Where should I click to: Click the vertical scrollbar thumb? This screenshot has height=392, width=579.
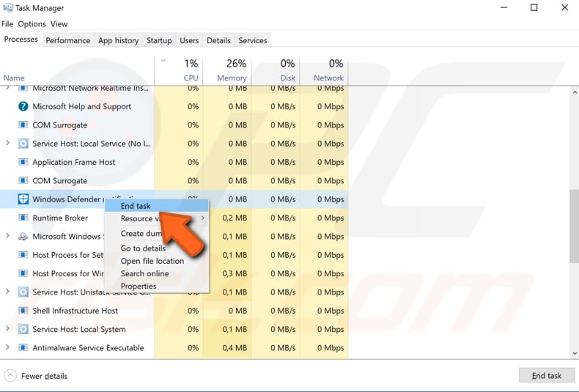(574, 226)
